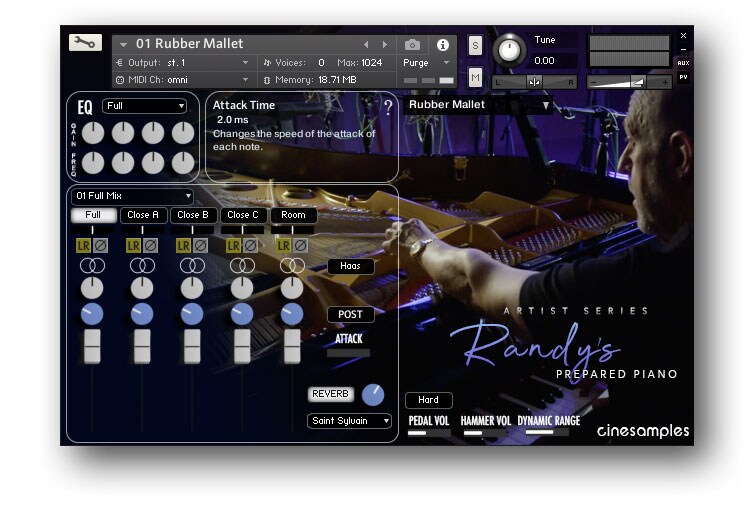
Task: Solo the instrument with the S button
Action: point(475,46)
